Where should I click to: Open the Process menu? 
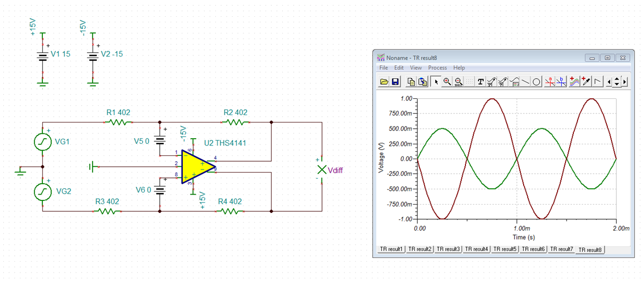(437, 67)
